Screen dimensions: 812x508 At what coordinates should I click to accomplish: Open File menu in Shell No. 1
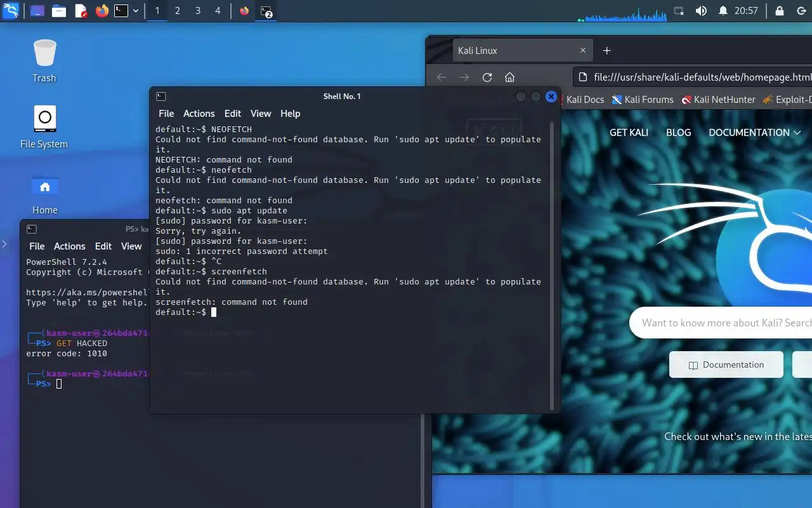click(166, 114)
